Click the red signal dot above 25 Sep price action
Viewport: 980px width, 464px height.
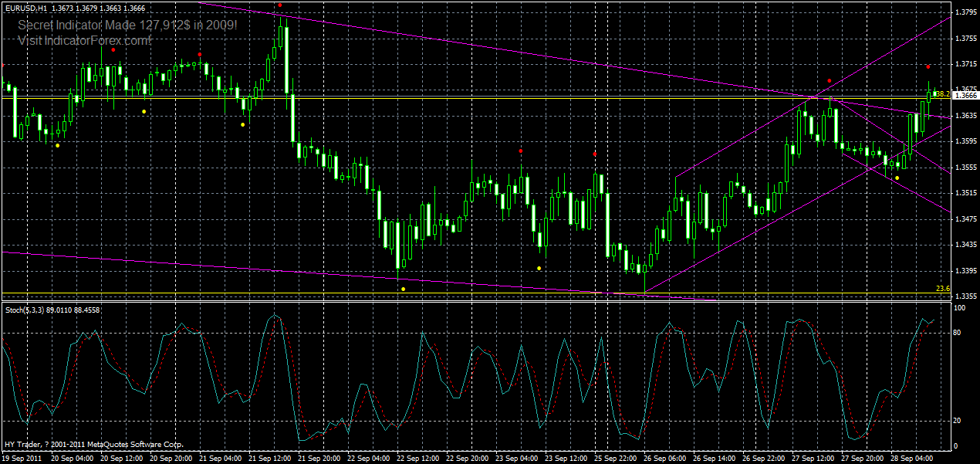(x=594, y=154)
